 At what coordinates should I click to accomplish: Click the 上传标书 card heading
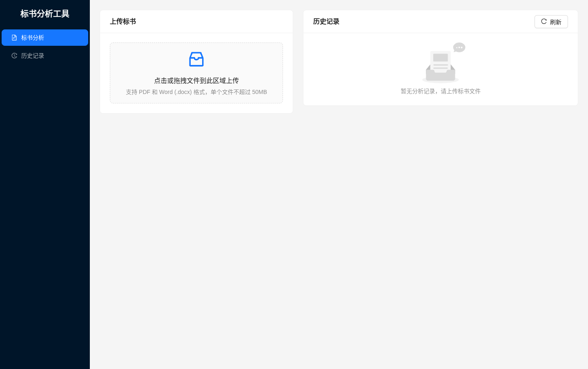[x=123, y=21]
